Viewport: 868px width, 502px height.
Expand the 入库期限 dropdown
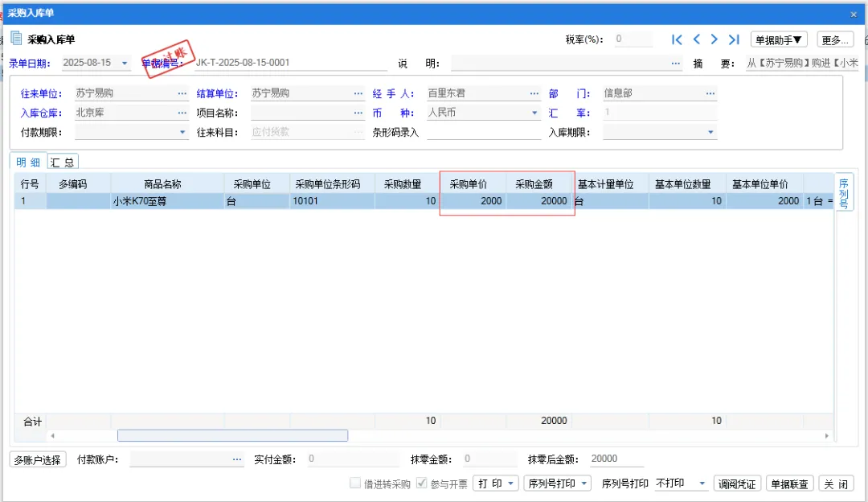coord(710,133)
